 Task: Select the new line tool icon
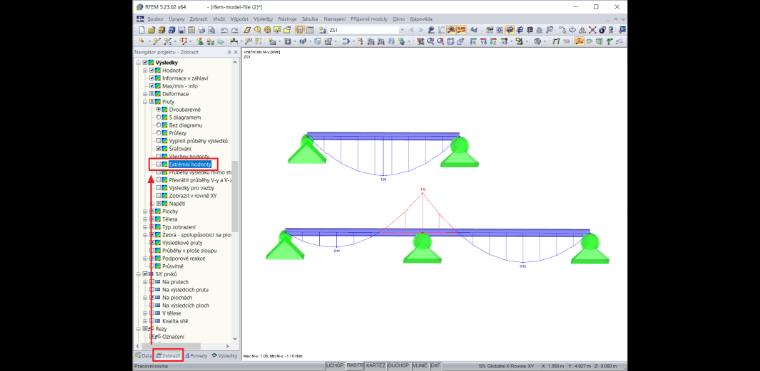157,41
